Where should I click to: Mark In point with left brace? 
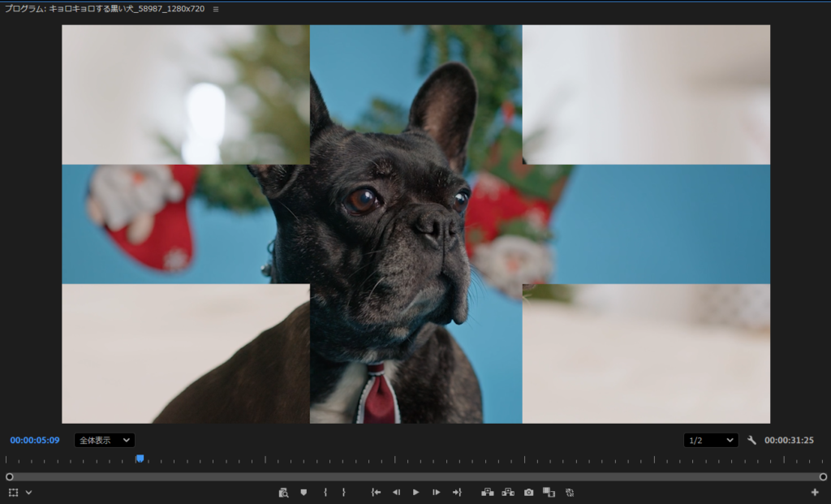(325, 493)
